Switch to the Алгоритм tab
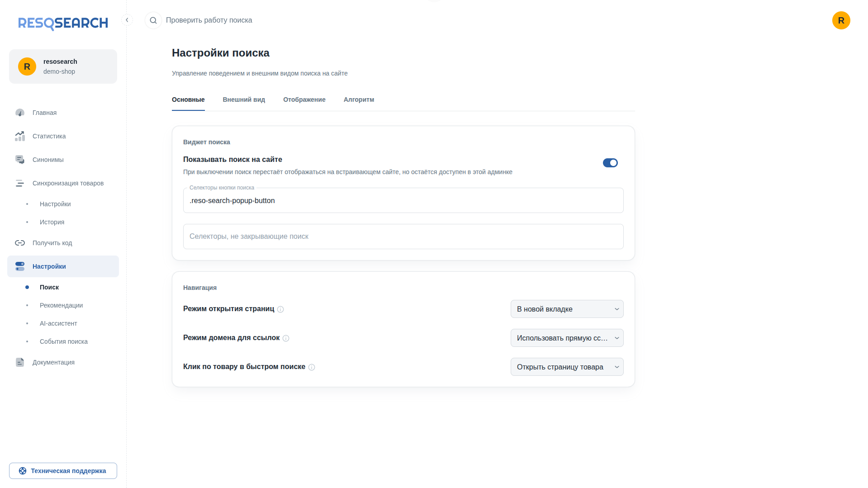Viewport: 868px width, 488px height. [359, 99]
